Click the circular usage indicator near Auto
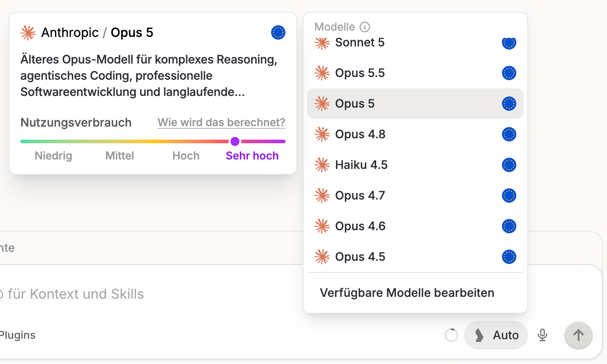The width and height of the screenshot is (607, 364). pos(451,335)
